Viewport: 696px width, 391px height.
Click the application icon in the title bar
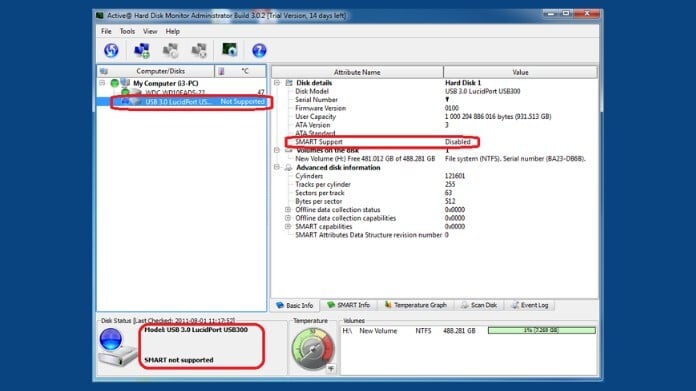(x=100, y=16)
